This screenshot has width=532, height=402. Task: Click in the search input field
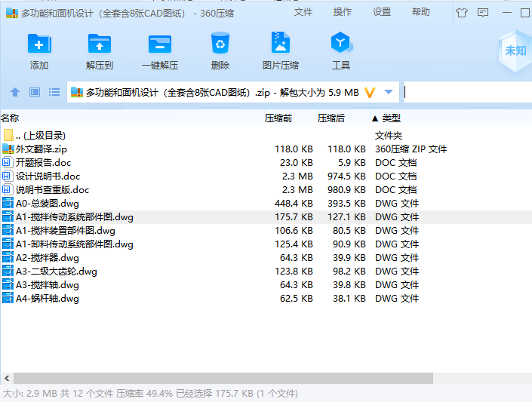tap(468, 92)
